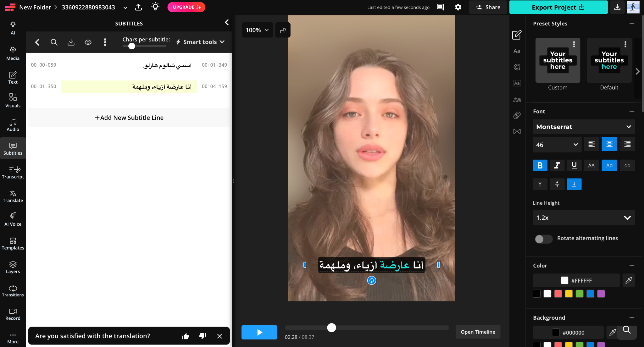Open the subtitles three-dot options menu

(105, 42)
